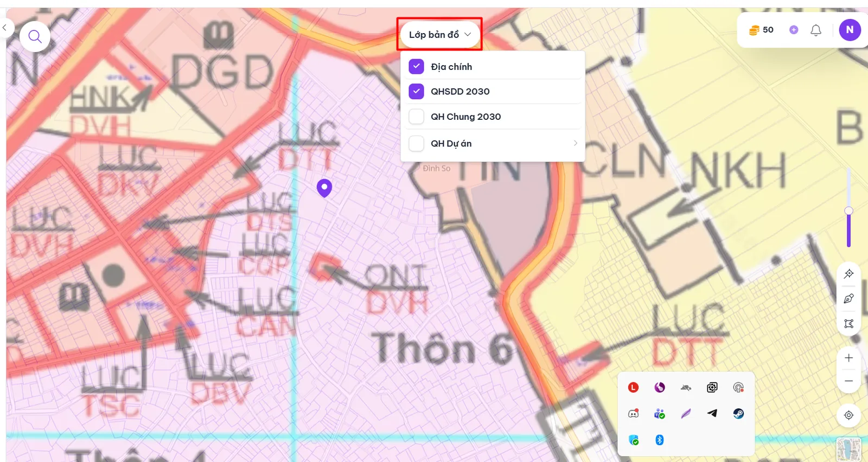Expand QH Dự án submenu arrow
The height and width of the screenshot is (462, 868).
click(575, 143)
